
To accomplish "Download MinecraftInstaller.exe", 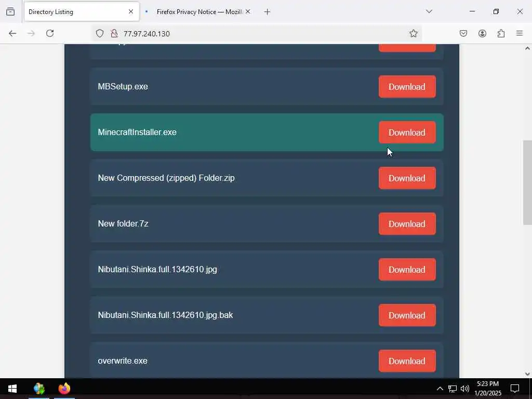I will pyautogui.click(x=407, y=132).
